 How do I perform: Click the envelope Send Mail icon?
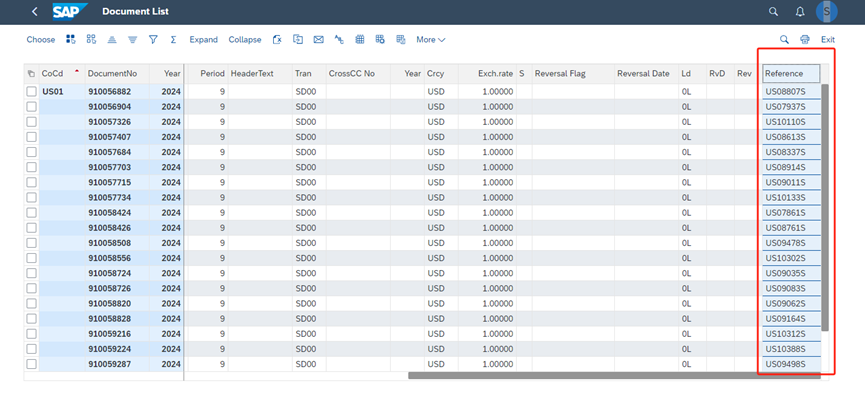(x=318, y=40)
